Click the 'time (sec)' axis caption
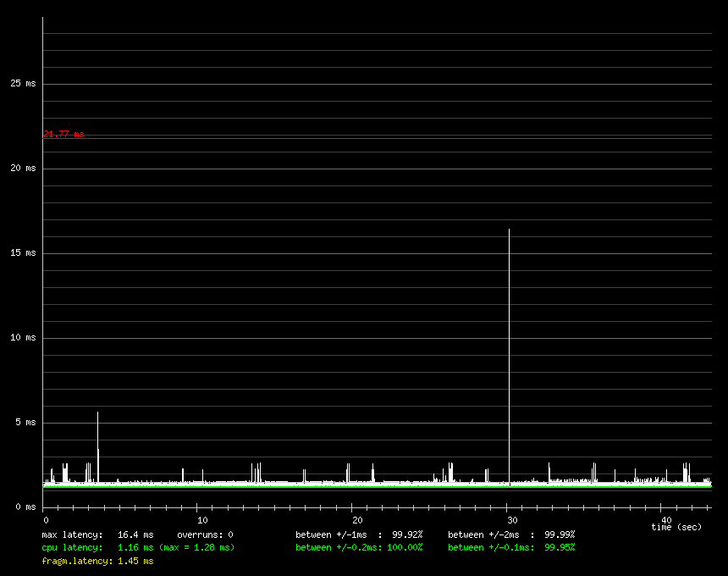Image resolution: width=728 pixels, height=576 pixels. (x=676, y=527)
